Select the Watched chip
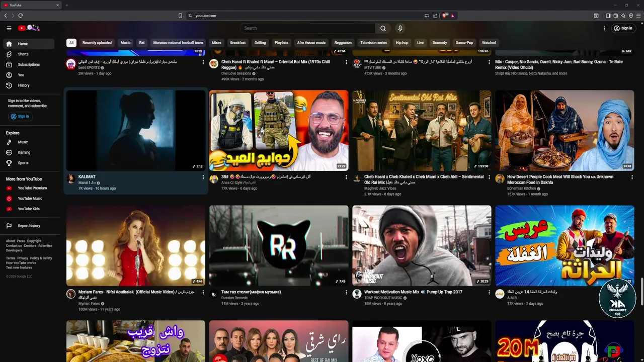Image resolution: width=644 pixels, height=362 pixels. click(x=489, y=43)
